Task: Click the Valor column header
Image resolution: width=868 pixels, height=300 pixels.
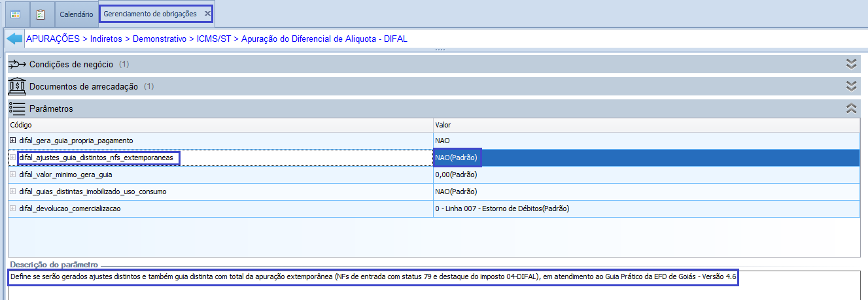Action: tap(443, 125)
